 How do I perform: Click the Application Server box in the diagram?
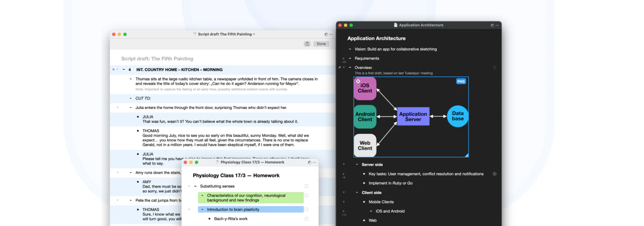pyautogui.click(x=413, y=116)
